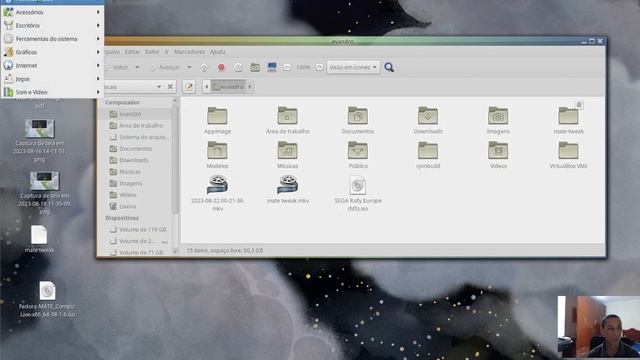Click the Voltar back button
The image size is (640, 360).
coord(118,67)
